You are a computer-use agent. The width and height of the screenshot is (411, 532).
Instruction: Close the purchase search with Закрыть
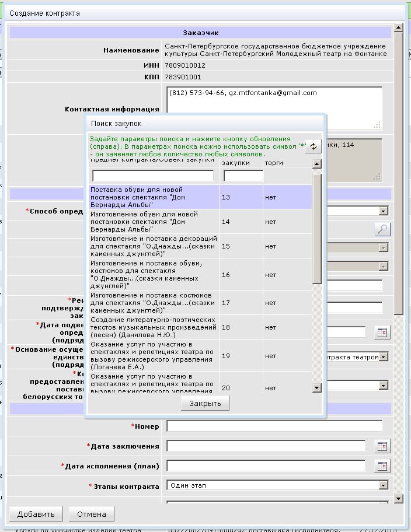click(x=205, y=404)
